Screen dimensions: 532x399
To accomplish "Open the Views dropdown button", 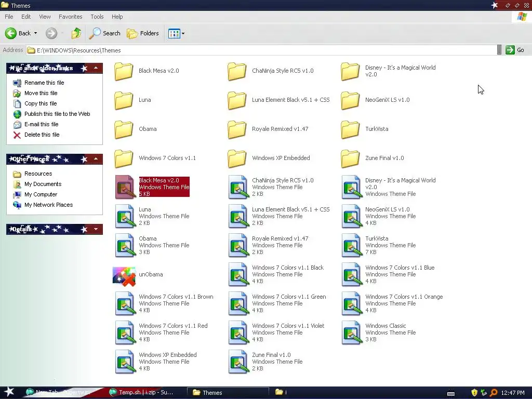I will click(x=177, y=33).
